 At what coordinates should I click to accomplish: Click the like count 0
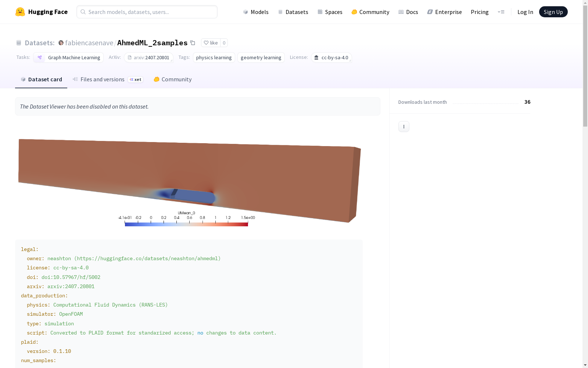(224, 43)
